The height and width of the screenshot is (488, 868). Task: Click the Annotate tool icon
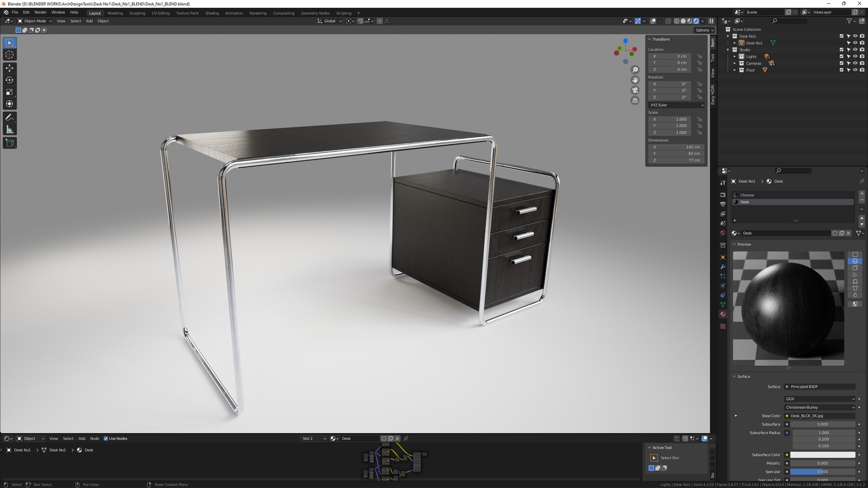(x=9, y=117)
